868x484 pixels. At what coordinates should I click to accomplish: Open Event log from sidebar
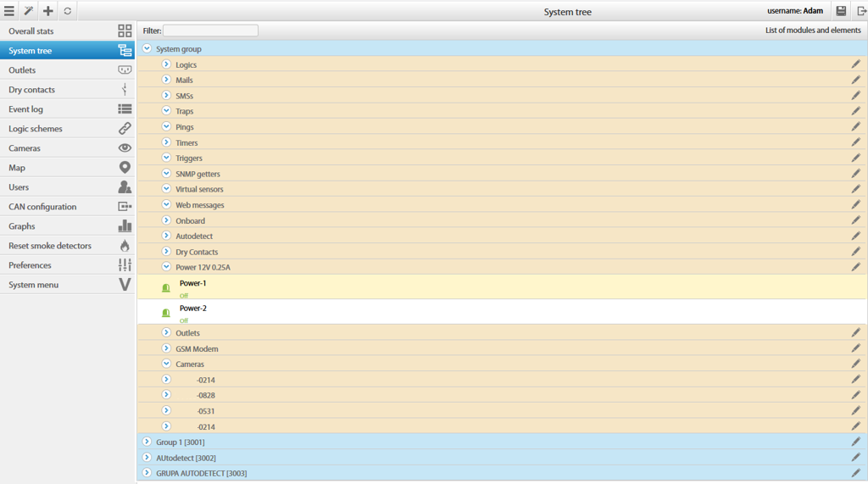[68, 109]
